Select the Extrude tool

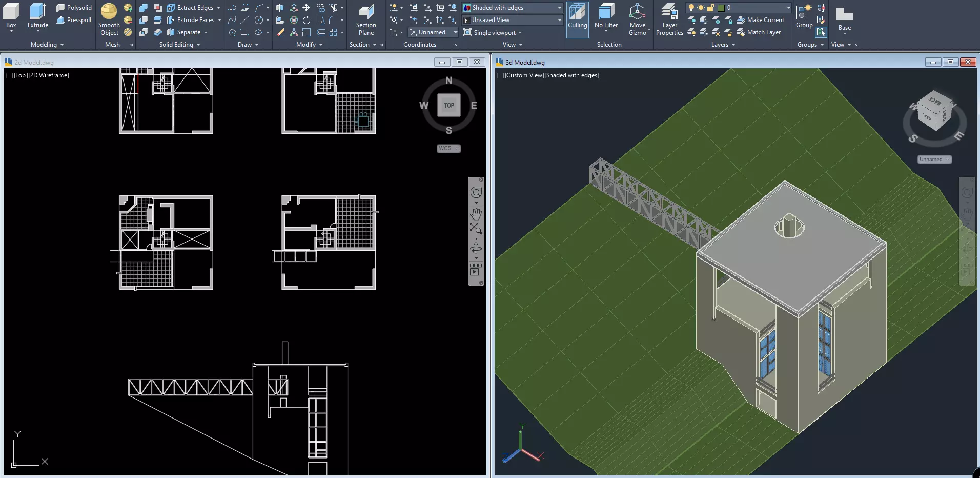pyautogui.click(x=38, y=17)
